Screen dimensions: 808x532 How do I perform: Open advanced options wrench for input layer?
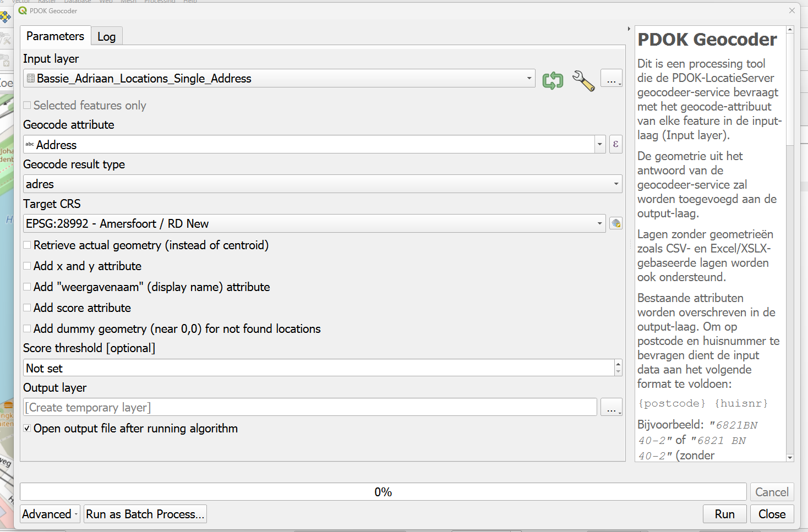[583, 80]
